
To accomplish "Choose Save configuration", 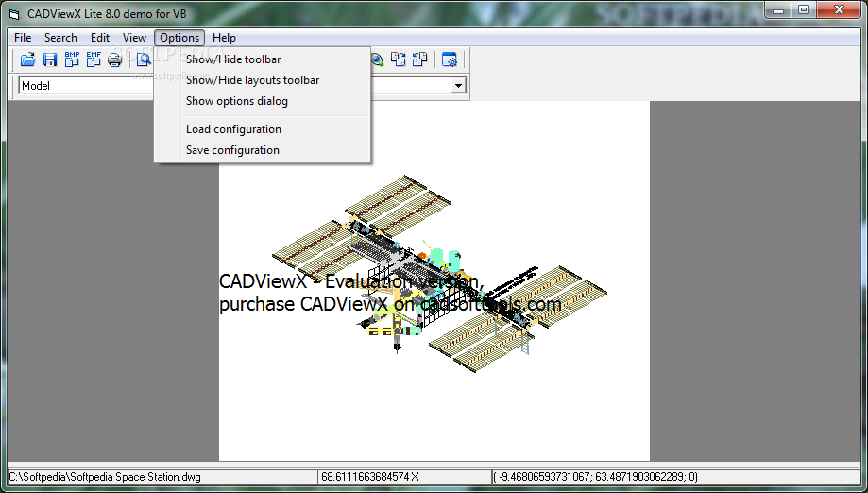I will [x=263, y=150].
